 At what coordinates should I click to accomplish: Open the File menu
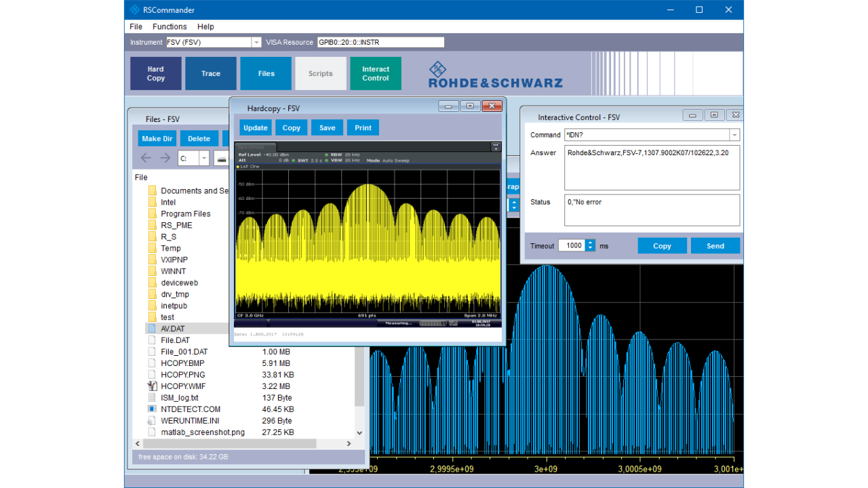pyautogui.click(x=136, y=26)
